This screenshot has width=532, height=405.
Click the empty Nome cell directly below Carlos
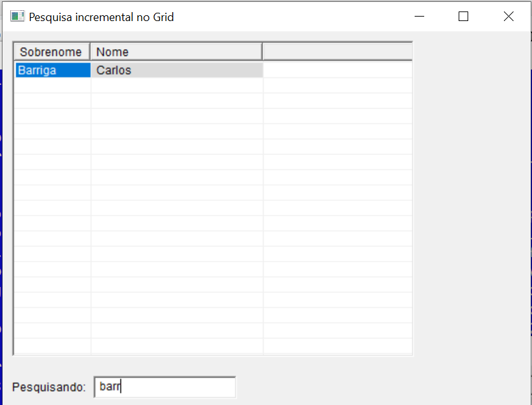click(177, 85)
